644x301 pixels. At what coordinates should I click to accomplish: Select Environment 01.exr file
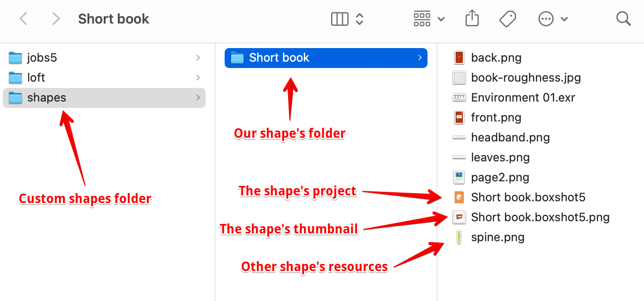(x=523, y=98)
